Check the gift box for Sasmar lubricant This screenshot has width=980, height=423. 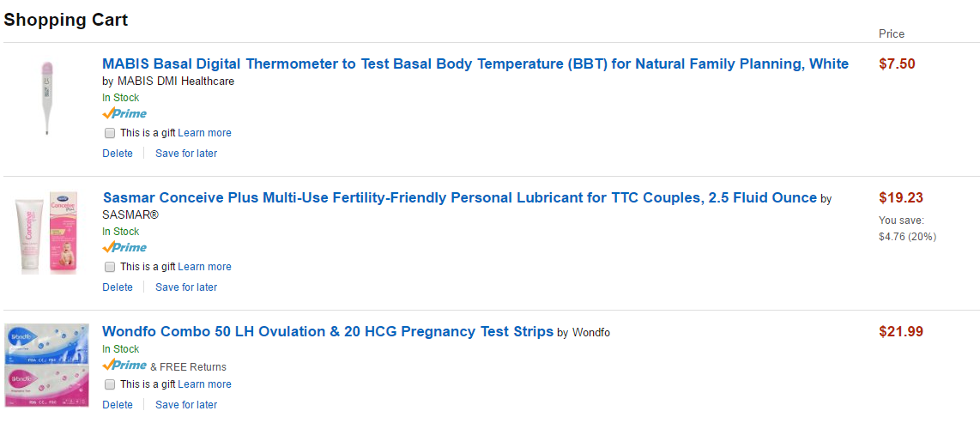coord(110,267)
